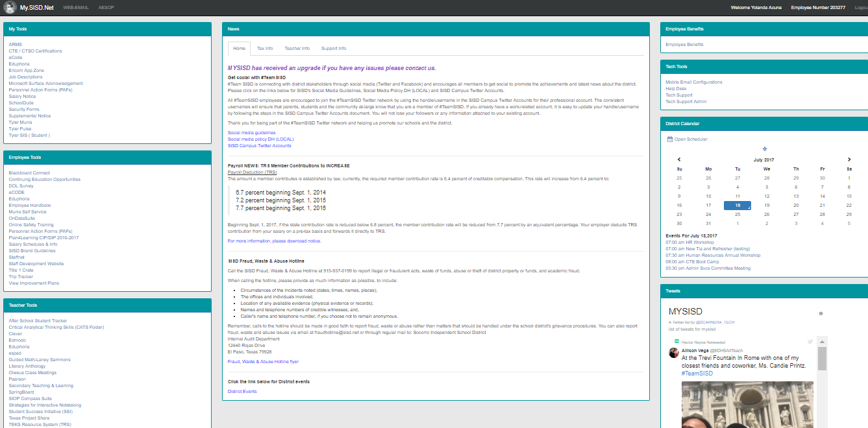Open the SpringBoard link
This screenshot has height=428, width=868.
tap(21, 392)
